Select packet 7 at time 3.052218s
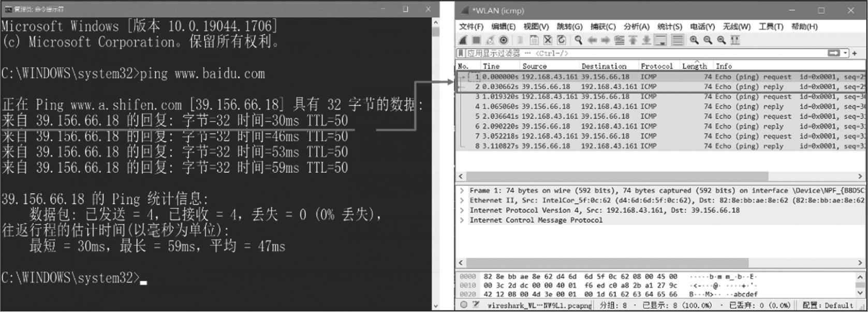 pyautogui.click(x=660, y=136)
